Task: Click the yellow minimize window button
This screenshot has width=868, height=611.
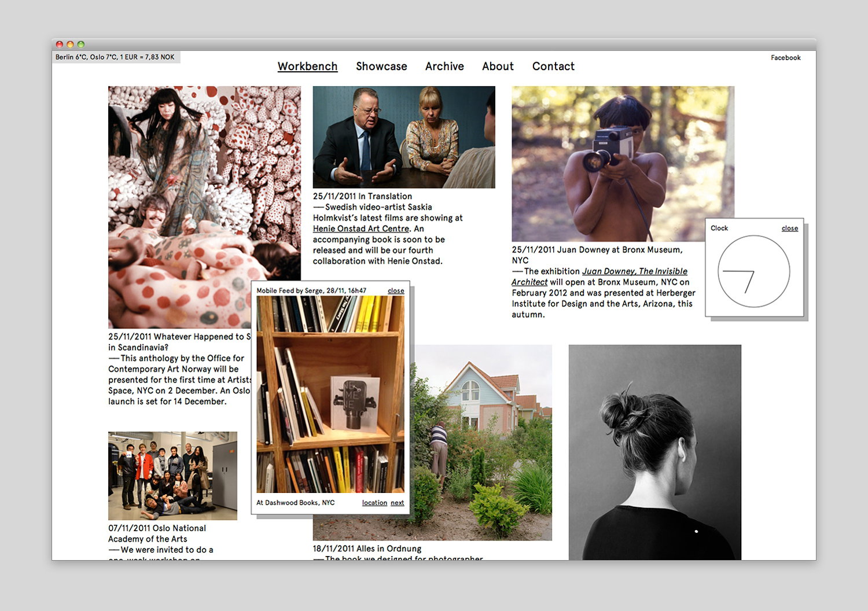Action: tap(70, 45)
